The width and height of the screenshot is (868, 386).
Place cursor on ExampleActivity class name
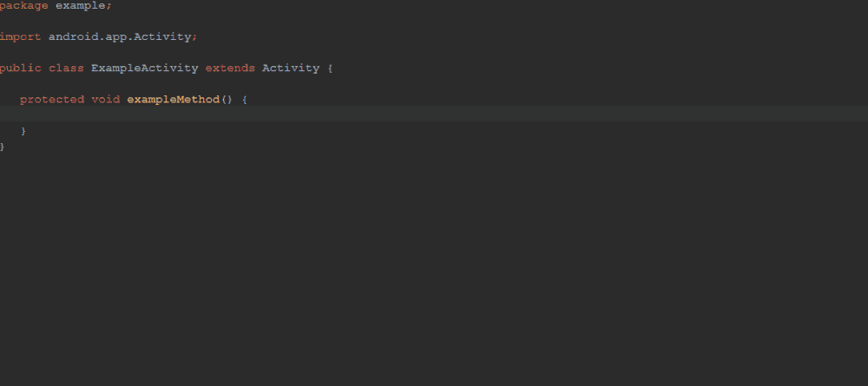coord(144,68)
